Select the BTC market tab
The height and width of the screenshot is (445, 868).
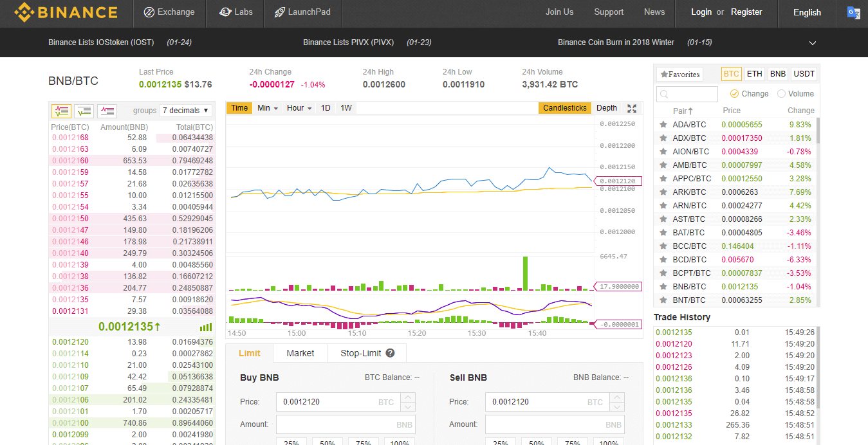pyautogui.click(x=732, y=74)
